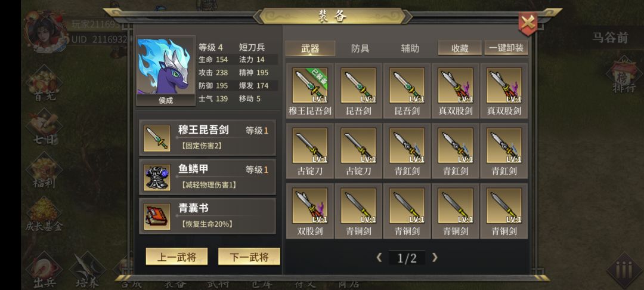Tap the 青囊书 book icon
Image resolution: width=644 pixels, height=290 pixels.
157,217
